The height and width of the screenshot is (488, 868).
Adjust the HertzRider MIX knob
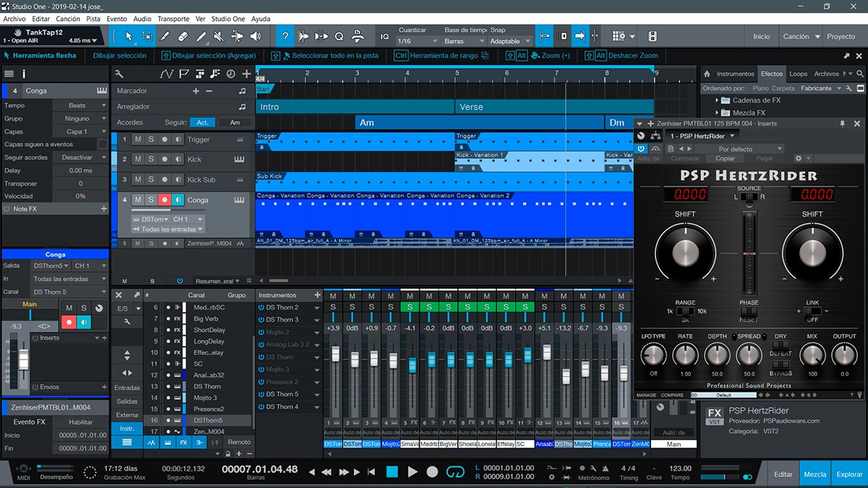tap(812, 355)
